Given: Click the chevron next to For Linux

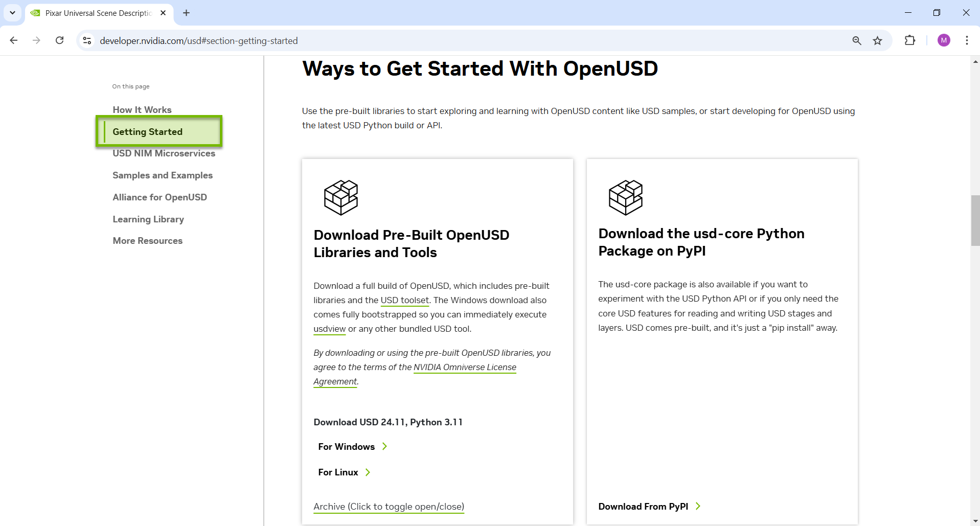Looking at the screenshot, I should [368, 472].
